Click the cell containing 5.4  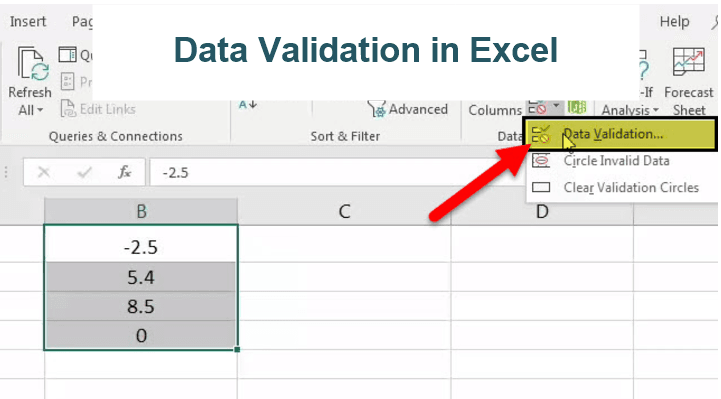(x=141, y=277)
